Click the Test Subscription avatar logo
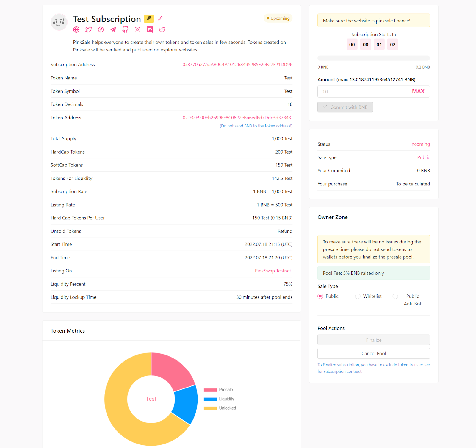The height and width of the screenshot is (448, 476). coord(59,22)
